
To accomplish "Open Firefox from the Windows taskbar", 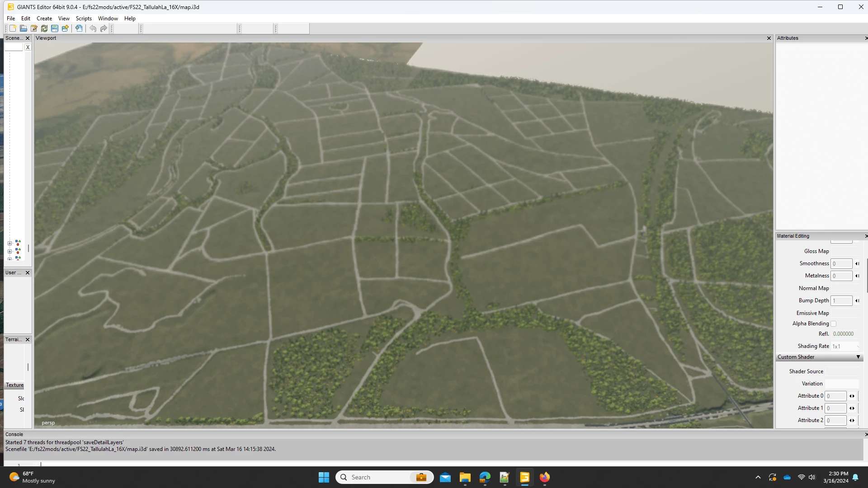I will coord(544,477).
